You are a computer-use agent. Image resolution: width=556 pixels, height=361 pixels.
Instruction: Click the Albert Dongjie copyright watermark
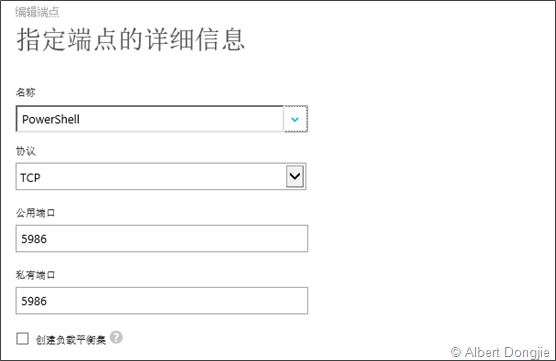(x=500, y=352)
